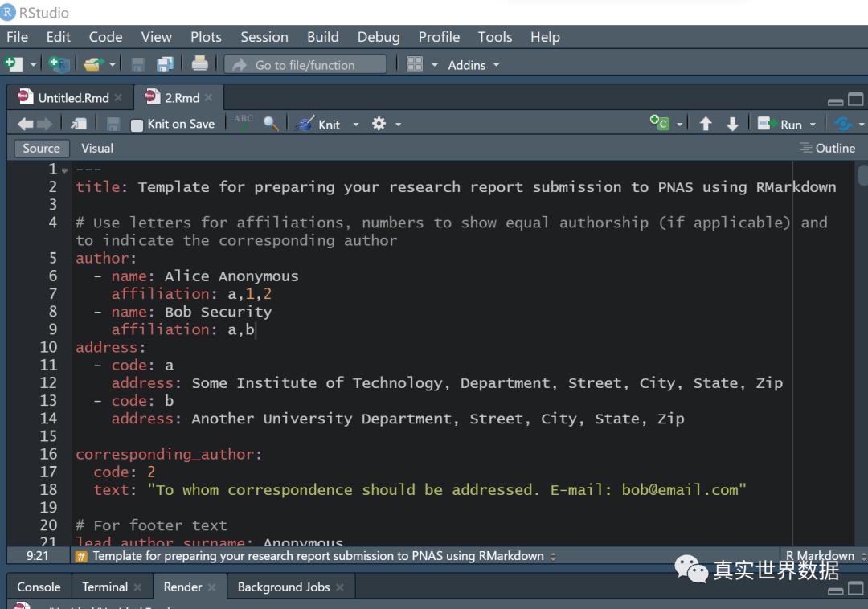Open the Run dropdown arrow

coord(813,125)
